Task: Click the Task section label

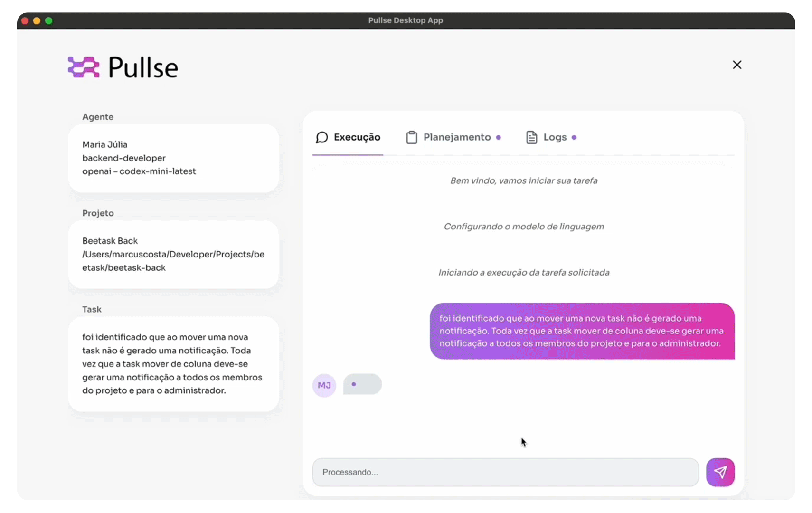Action: coord(92,309)
